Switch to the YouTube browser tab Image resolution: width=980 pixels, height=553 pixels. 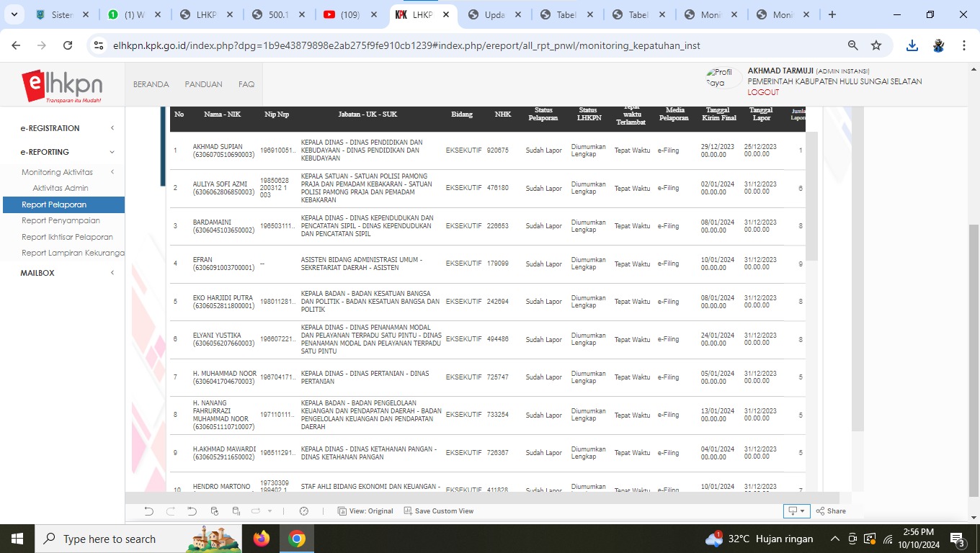point(352,14)
